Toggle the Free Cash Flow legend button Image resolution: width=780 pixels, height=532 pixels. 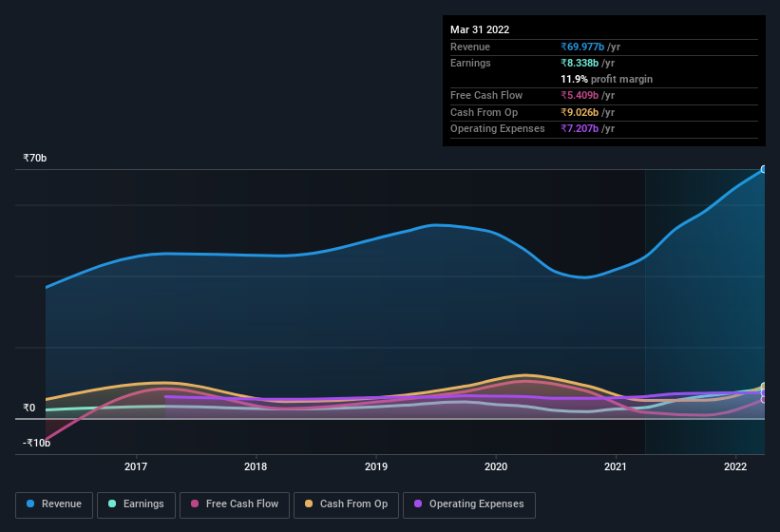(235, 504)
